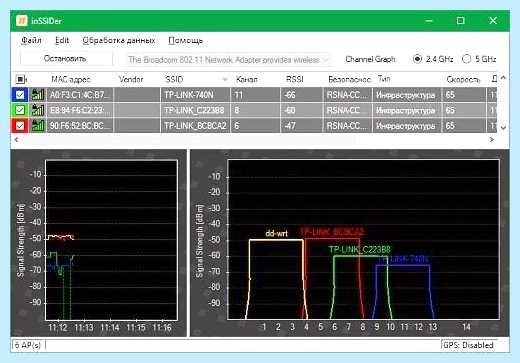Click the signal bars icon for TP-LINK_C22388
The image size is (520, 363).
click(38, 110)
